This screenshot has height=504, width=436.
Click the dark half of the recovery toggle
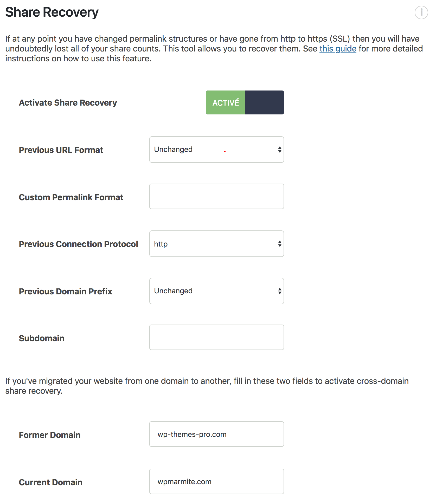(264, 102)
